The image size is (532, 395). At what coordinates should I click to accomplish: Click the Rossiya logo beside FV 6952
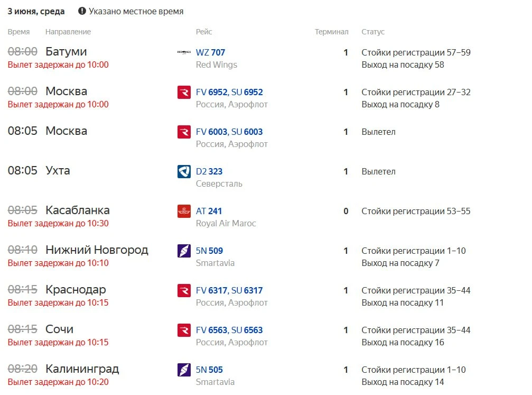[184, 92]
